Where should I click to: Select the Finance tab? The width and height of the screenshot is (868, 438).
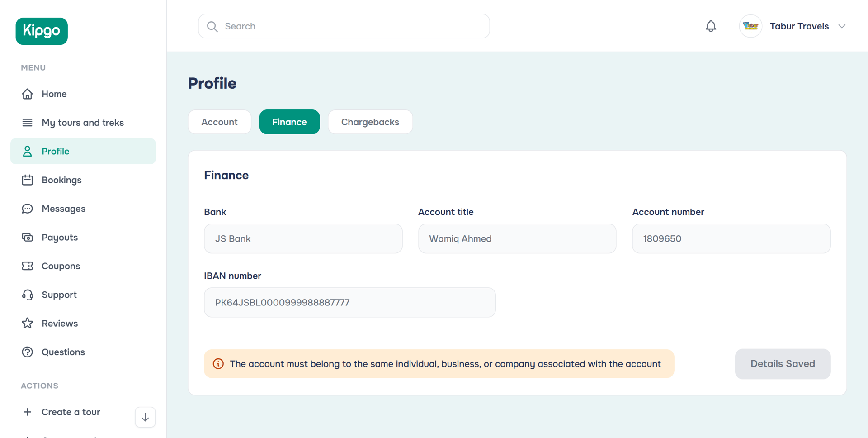pos(289,122)
